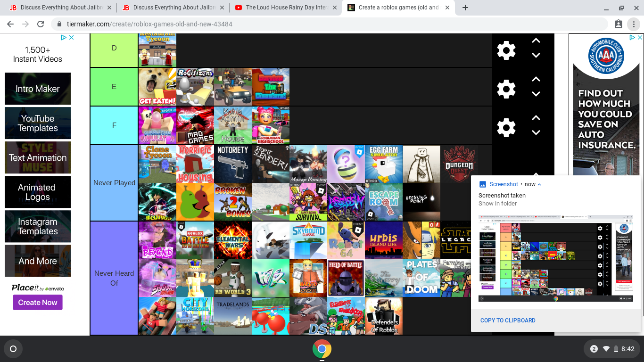Move tier E row down
Screen dimensions: 644x362
pos(536,94)
